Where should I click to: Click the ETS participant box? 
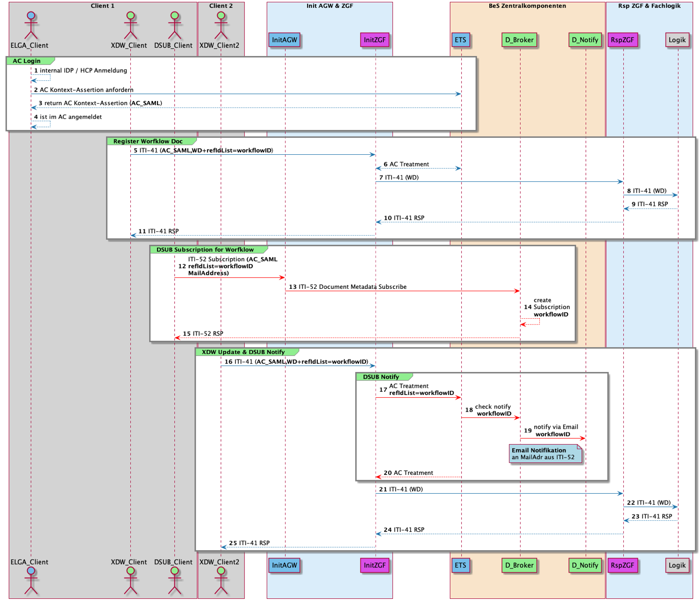[x=460, y=40]
